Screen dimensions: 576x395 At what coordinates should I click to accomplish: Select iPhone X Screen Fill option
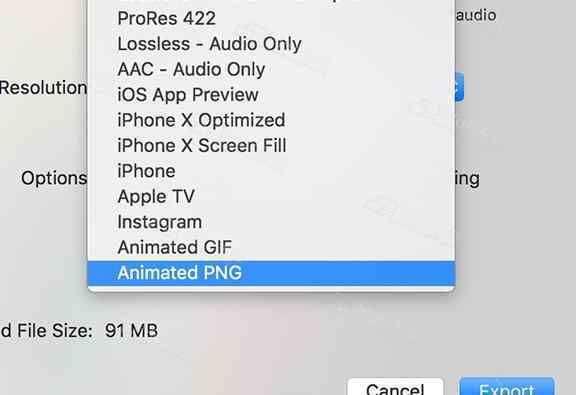coord(271,146)
